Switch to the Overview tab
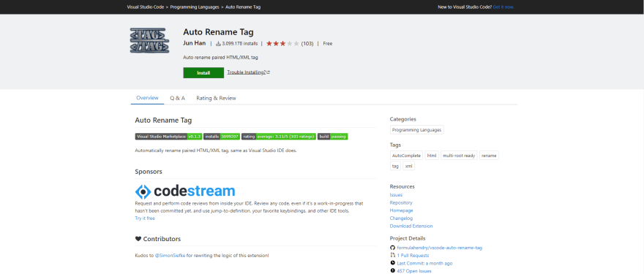 pyautogui.click(x=147, y=98)
